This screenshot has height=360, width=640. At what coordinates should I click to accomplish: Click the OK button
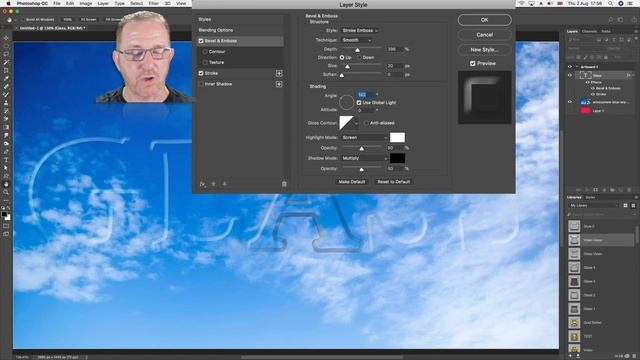click(x=484, y=20)
